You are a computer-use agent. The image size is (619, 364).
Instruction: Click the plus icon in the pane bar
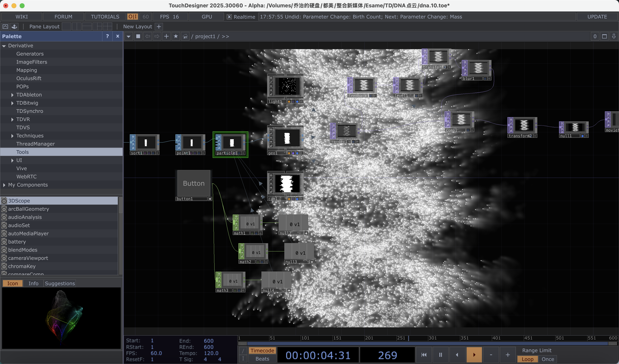click(166, 36)
